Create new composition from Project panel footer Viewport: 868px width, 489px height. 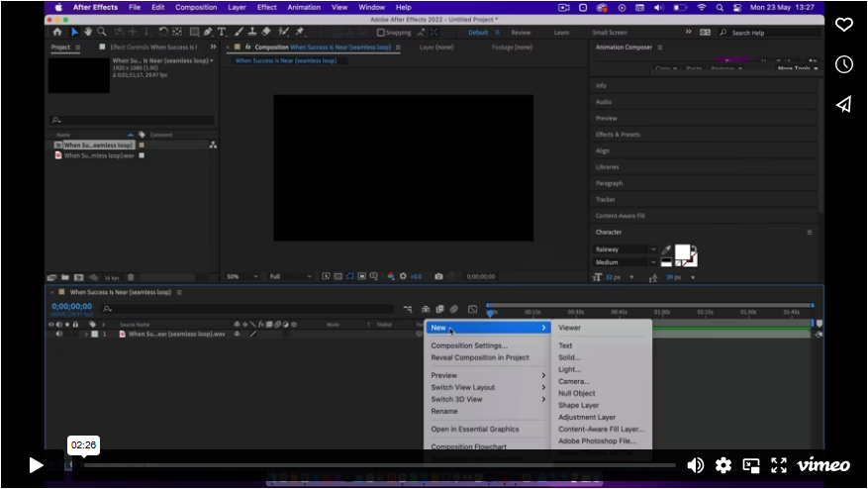coord(79,277)
